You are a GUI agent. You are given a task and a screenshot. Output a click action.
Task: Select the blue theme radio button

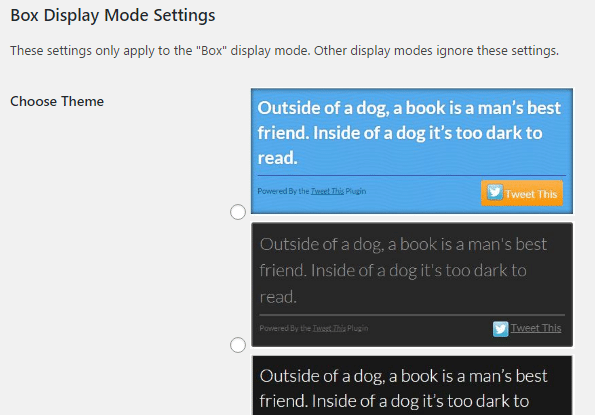click(238, 212)
